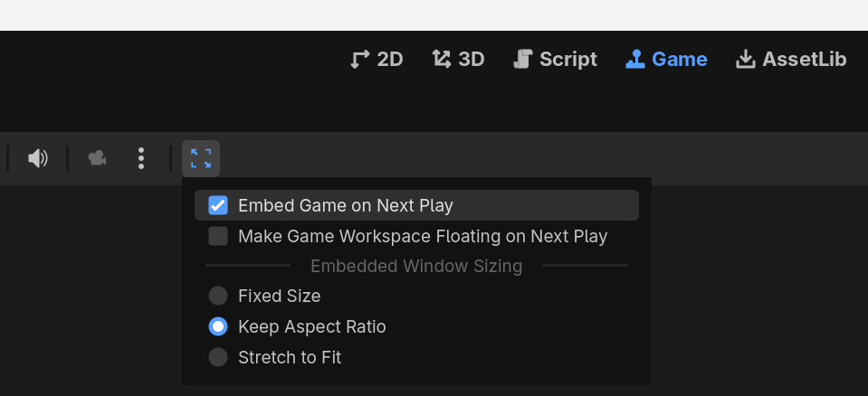The height and width of the screenshot is (396, 868).
Task: Collapse the embedding options dropdown button
Action: pyautogui.click(x=201, y=159)
